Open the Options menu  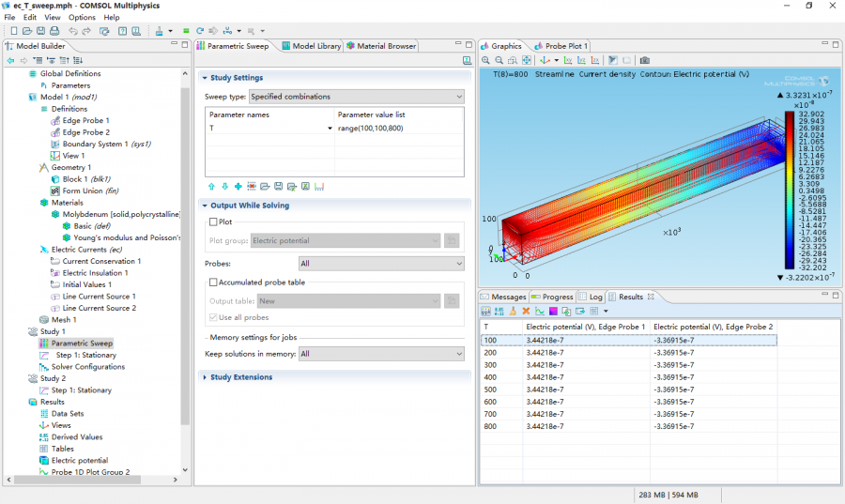82,18
